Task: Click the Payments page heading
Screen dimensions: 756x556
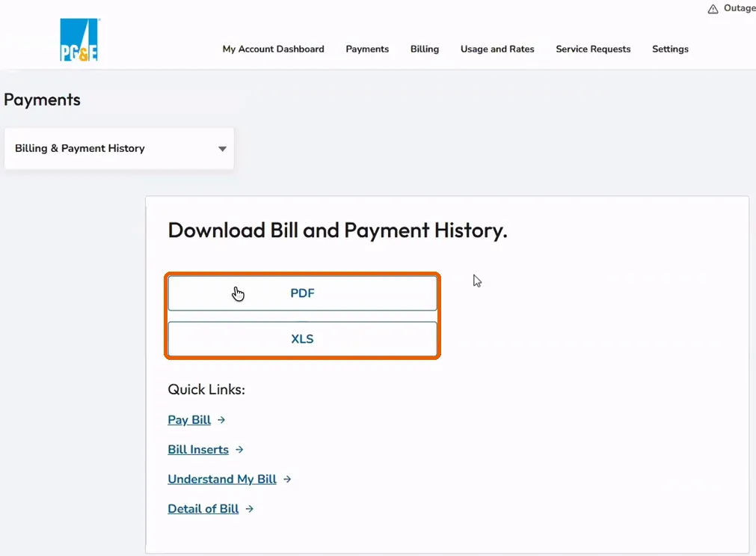Action: coord(42,100)
